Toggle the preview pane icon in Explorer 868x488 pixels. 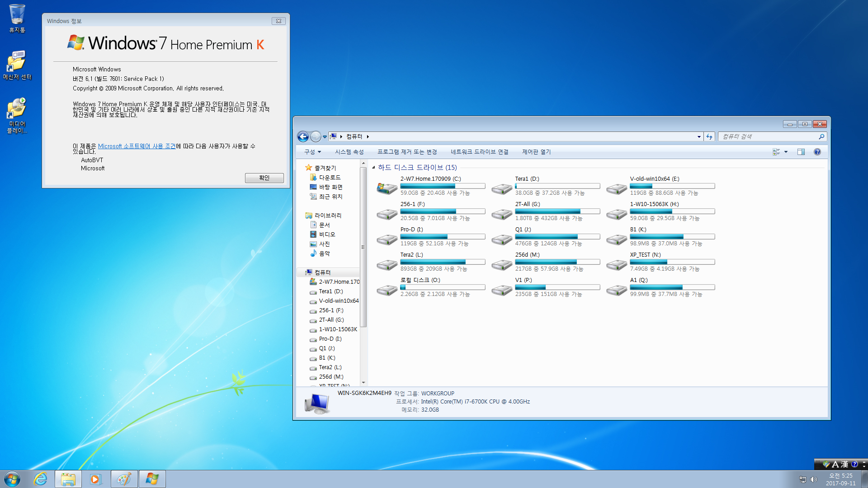pos(801,152)
